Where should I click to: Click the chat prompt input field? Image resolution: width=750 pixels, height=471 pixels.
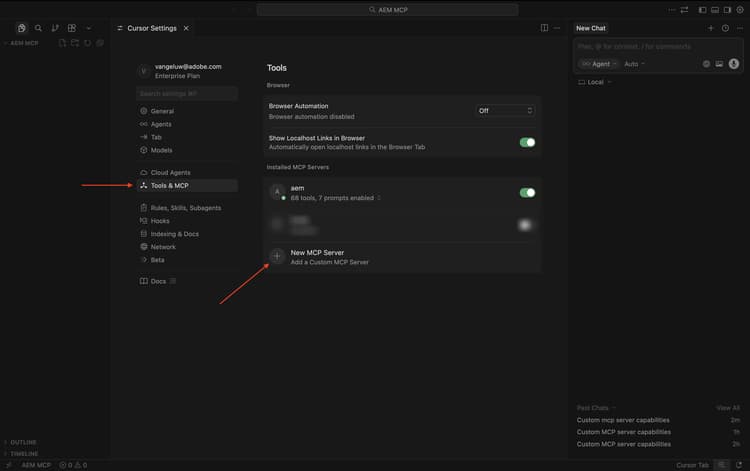coord(658,46)
